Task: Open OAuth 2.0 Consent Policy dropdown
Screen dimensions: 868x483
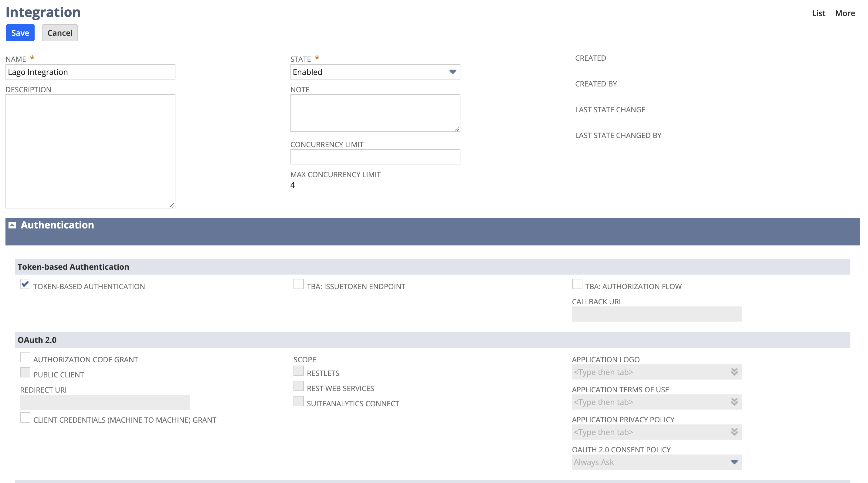Action: 657,462
